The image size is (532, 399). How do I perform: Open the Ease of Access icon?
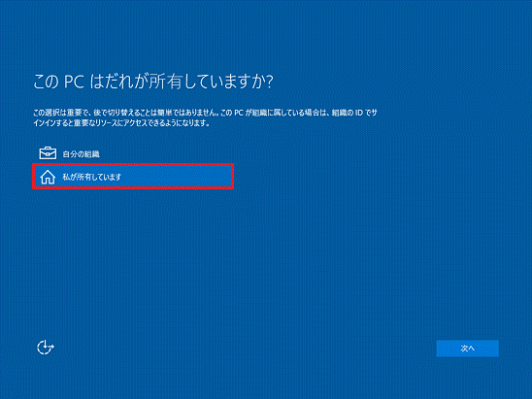tap(46, 348)
